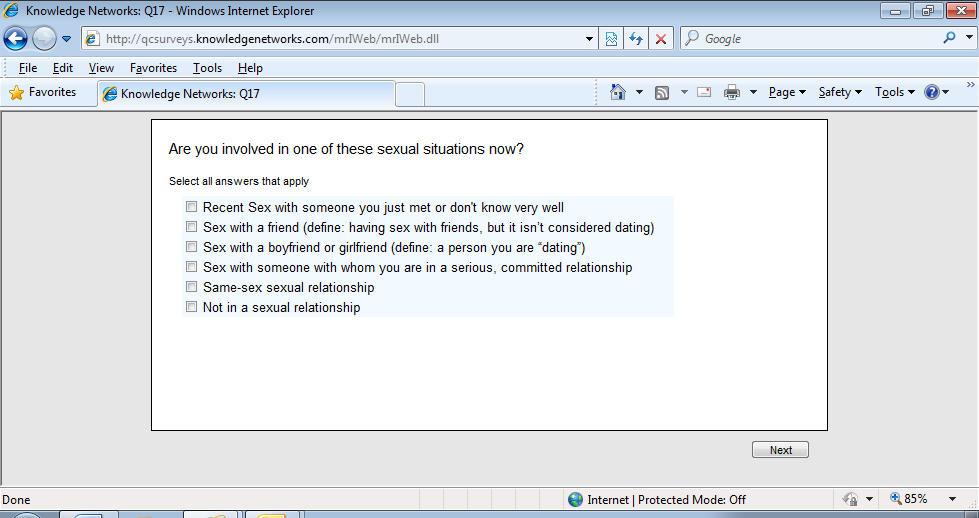The image size is (979, 518).
Task: Click the address bar URL field
Action: [x=338, y=39]
